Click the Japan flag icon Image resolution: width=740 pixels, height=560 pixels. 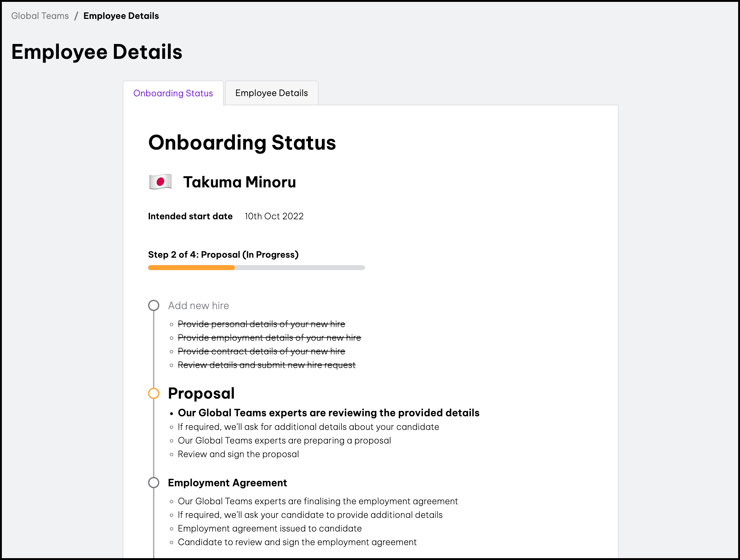(160, 182)
